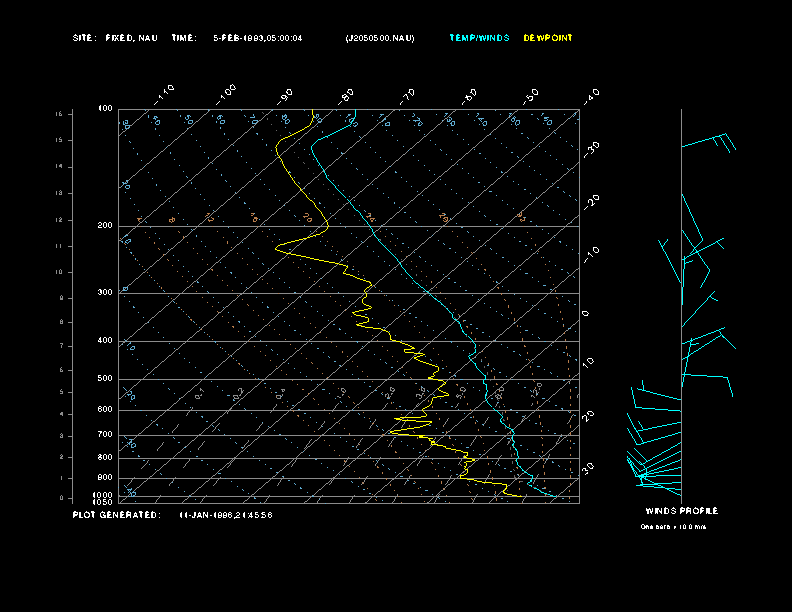Click the (J2050500.NAU) file name text
Viewport: 792px width, 612px height.
[x=379, y=38]
